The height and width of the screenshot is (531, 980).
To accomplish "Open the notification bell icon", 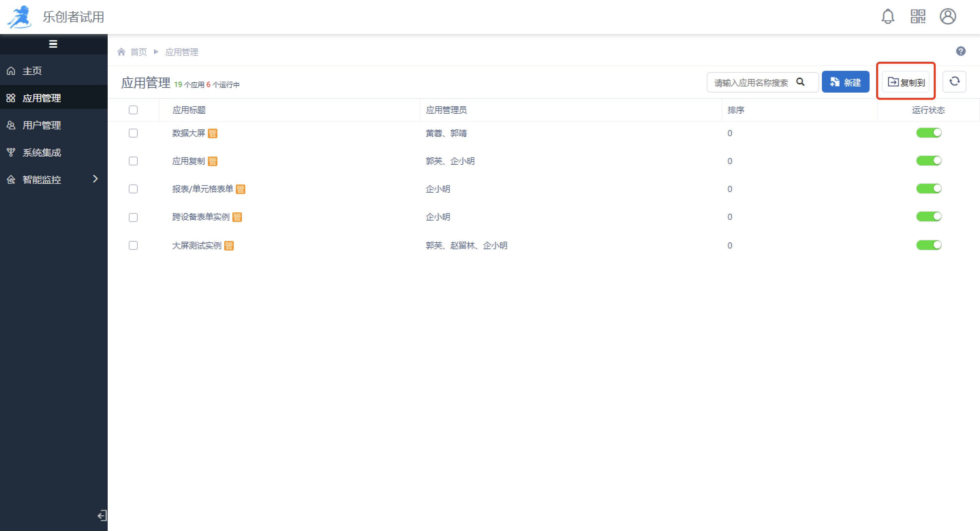I will (888, 17).
